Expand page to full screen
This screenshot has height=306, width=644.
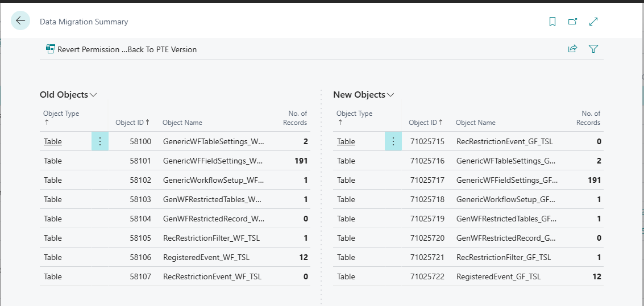(x=593, y=22)
